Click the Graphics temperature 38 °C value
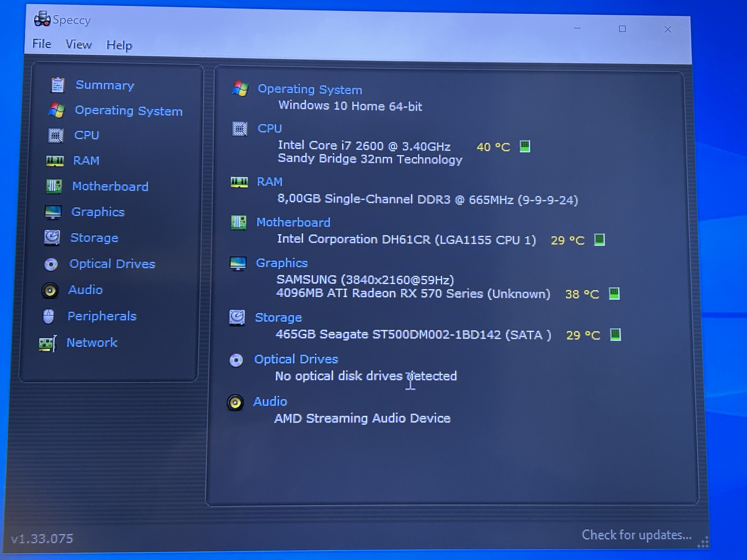Screen dimensions: 747x560 pyautogui.click(x=582, y=294)
